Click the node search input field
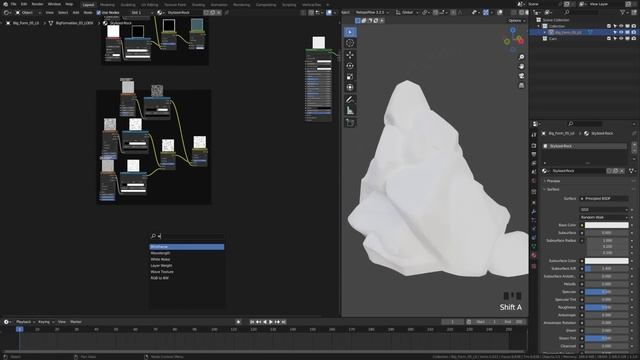This screenshot has height=360, width=640. pyautogui.click(x=187, y=236)
